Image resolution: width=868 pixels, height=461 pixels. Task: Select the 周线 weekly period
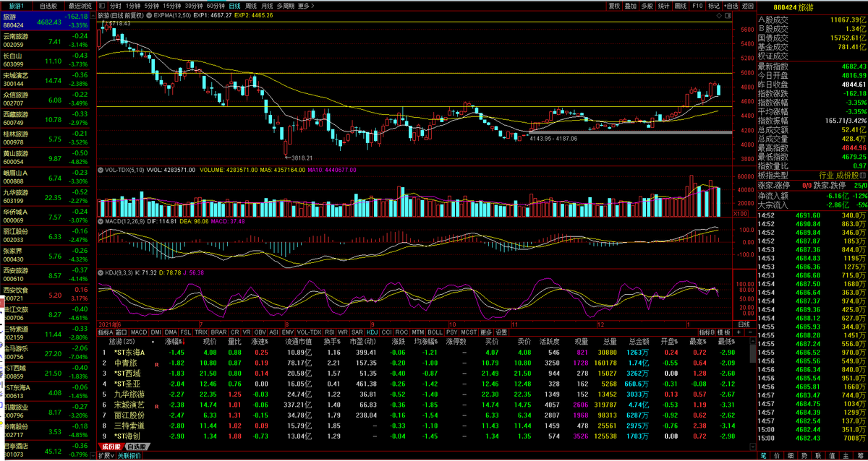(x=252, y=6)
